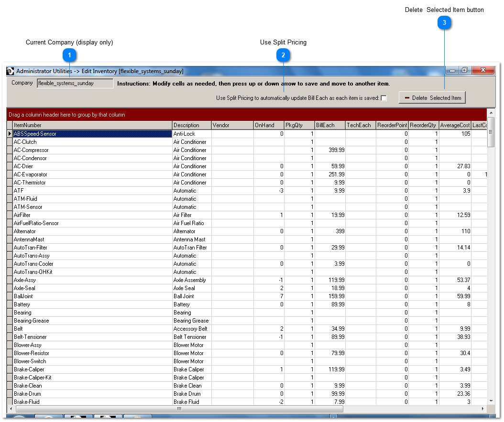Click the BillEach column header

[329, 125]
